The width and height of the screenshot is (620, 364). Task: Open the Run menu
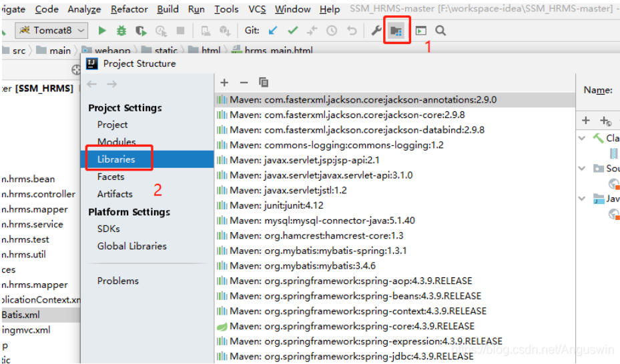[196, 9]
